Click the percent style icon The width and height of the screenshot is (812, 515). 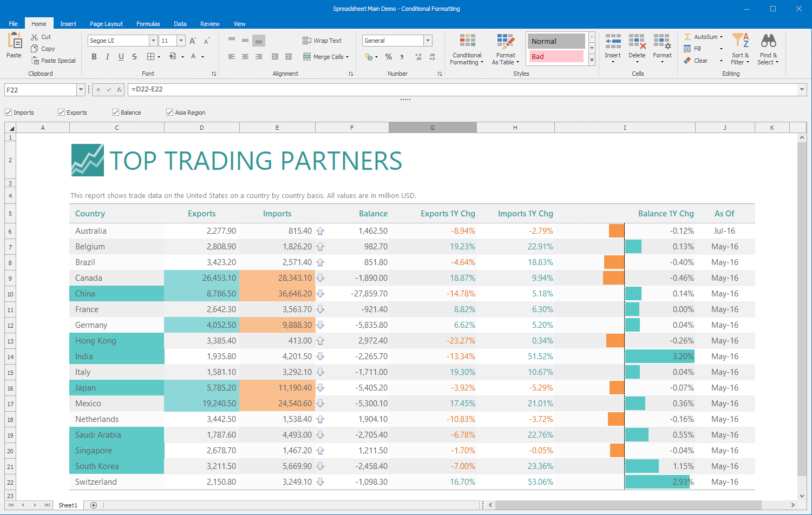click(388, 57)
